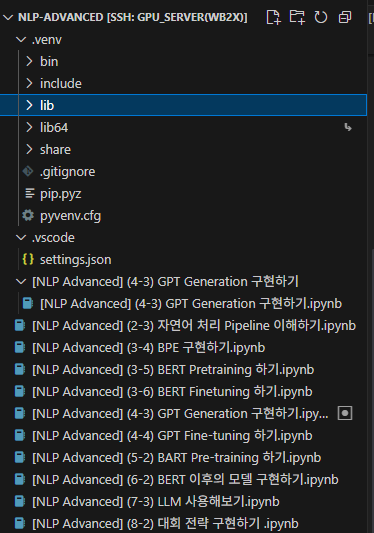This screenshot has width=374, height=533.
Task: Select the include folder name
Action: coord(61,83)
